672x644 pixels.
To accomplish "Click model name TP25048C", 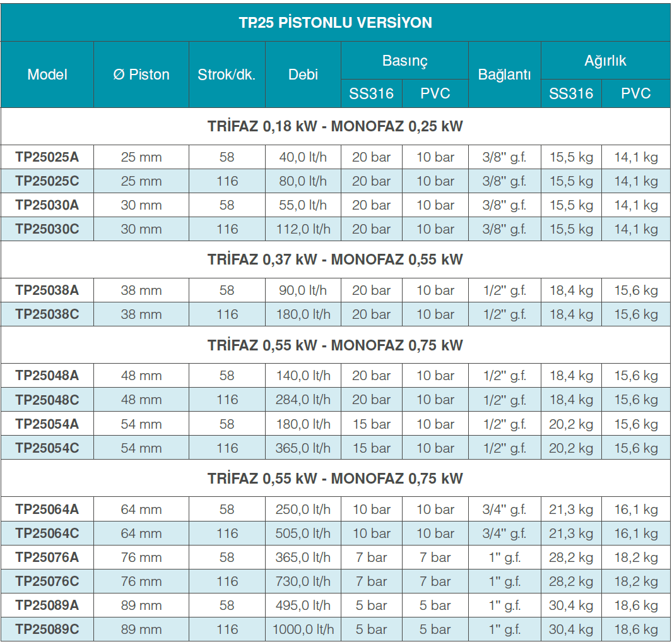I will coord(47,400).
